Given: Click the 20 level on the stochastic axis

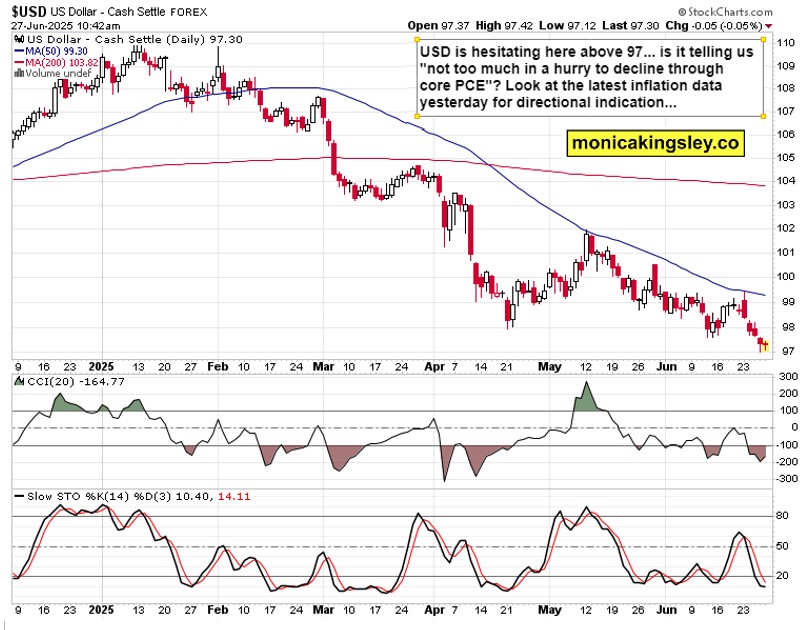Looking at the screenshot, I should click(x=782, y=576).
